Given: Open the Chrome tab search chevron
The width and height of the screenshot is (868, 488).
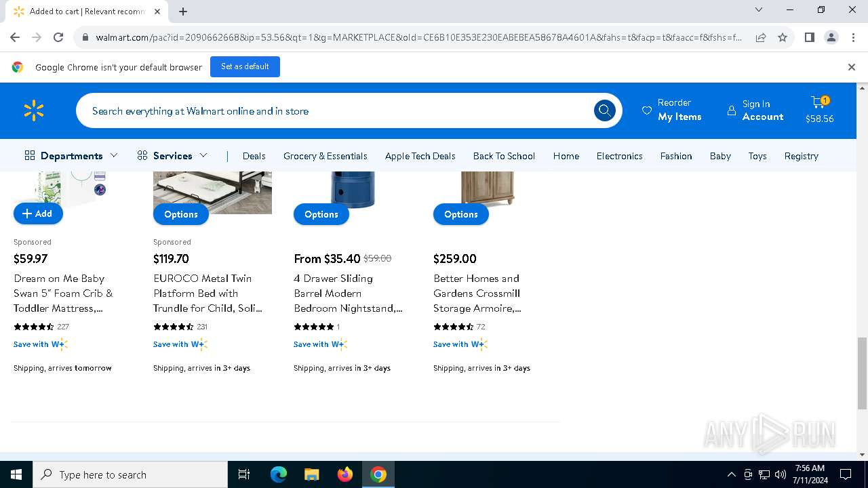Looking at the screenshot, I should (759, 9).
